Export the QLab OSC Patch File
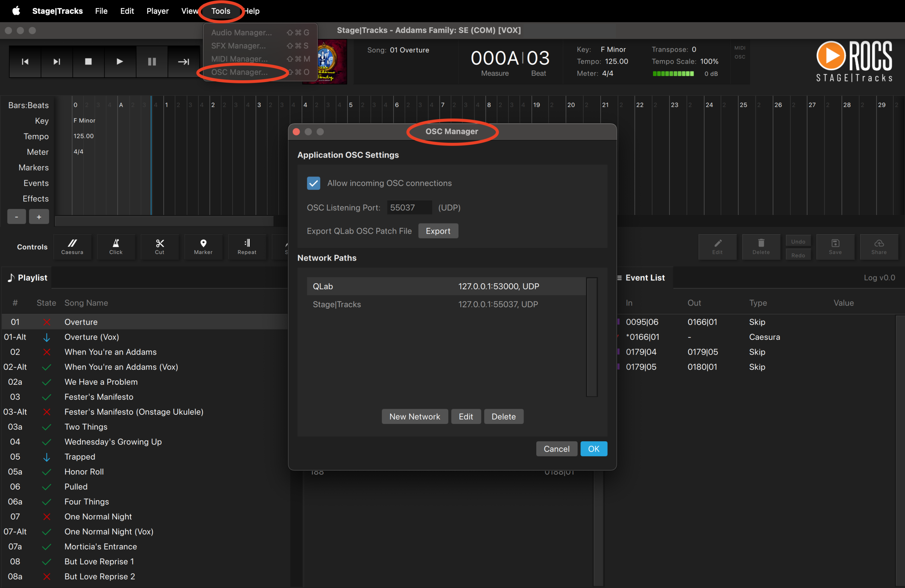Image resolution: width=905 pixels, height=588 pixels. [x=438, y=231]
